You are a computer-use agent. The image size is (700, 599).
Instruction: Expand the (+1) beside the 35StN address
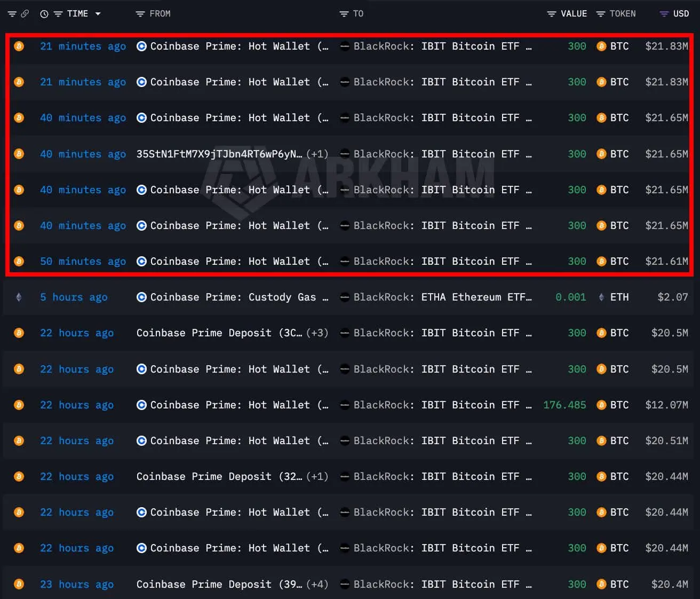coord(317,154)
